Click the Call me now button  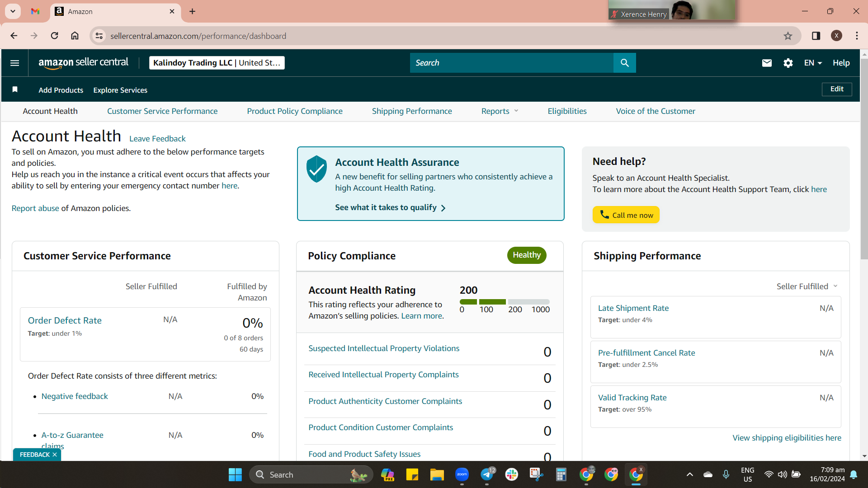pos(626,215)
